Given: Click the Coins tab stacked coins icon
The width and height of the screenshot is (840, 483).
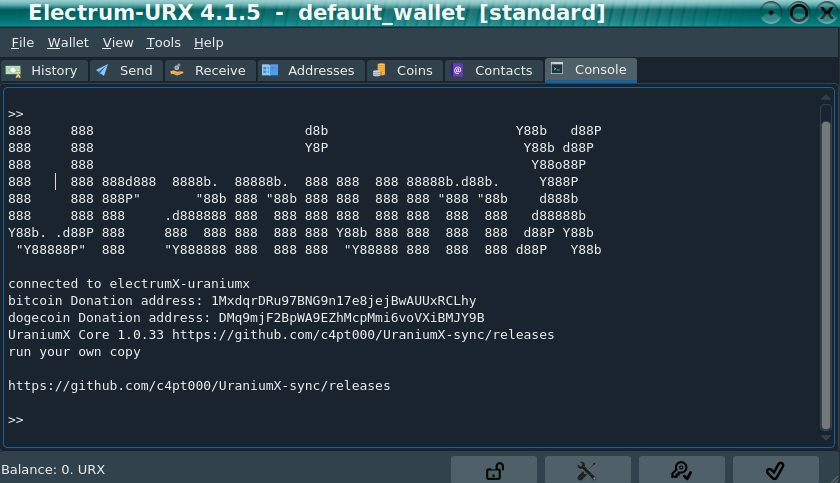Looking at the screenshot, I should tap(379, 70).
